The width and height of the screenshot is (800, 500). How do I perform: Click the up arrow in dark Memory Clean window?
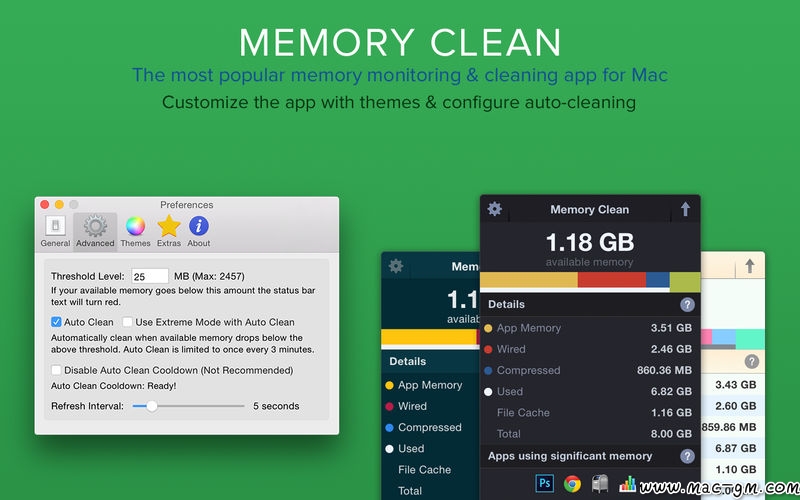(x=685, y=209)
